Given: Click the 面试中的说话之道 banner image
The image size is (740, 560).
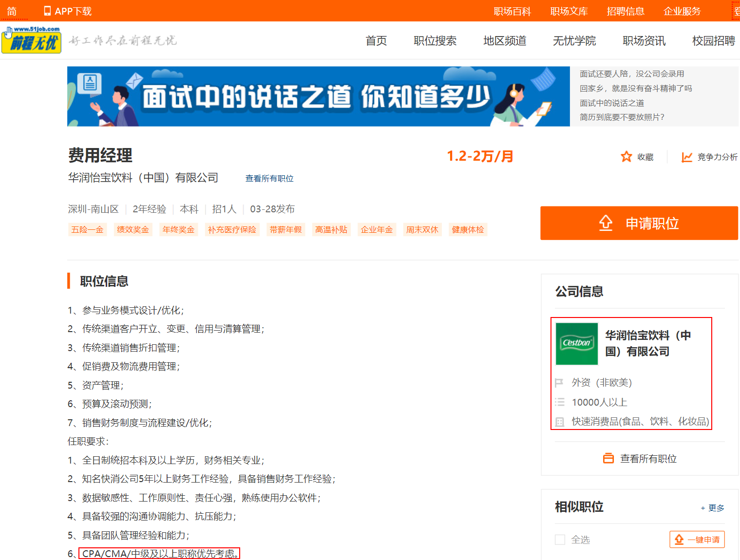Looking at the screenshot, I should tap(319, 96).
